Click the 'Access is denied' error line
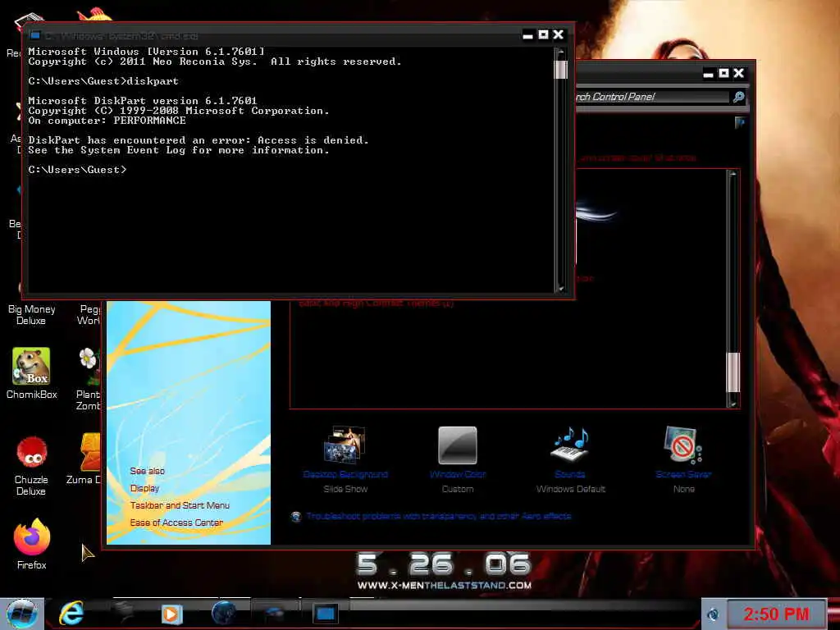The image size is (840, 630). tap(199, 140)
